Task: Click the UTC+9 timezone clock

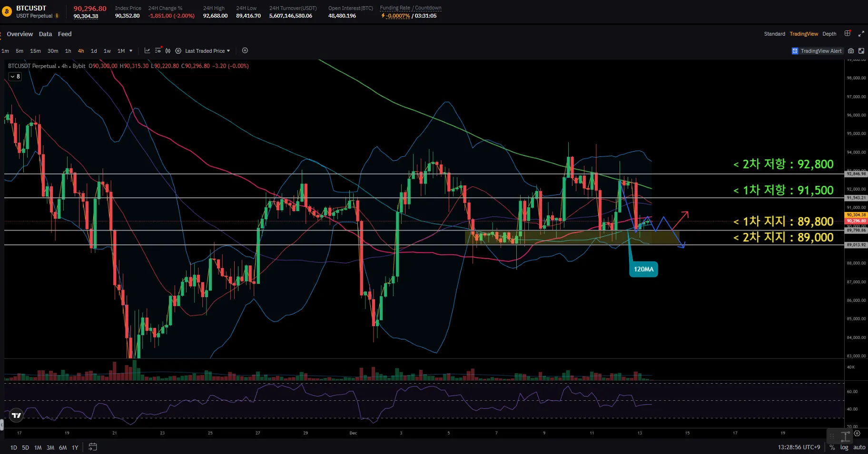Action: click(799, 447)
